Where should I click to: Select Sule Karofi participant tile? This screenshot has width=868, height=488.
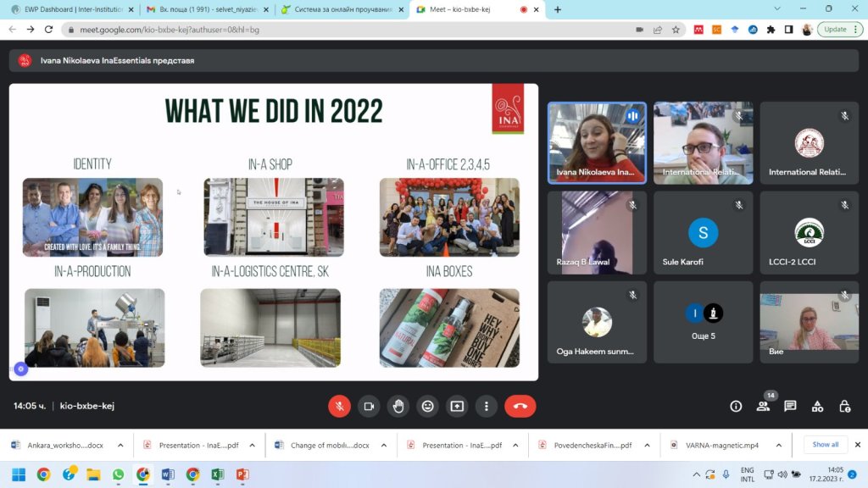[x=703, y=232]
